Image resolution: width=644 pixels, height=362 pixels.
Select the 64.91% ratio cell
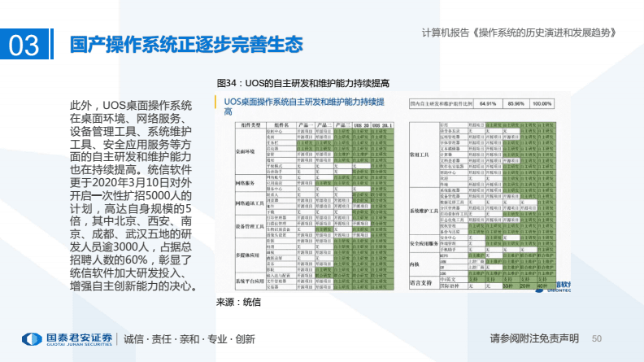pos(488,104)
